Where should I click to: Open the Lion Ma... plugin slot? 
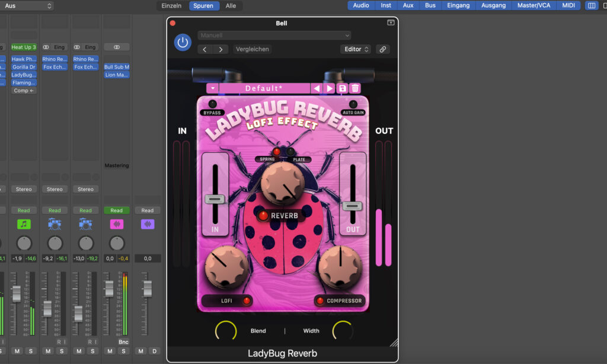(117, 75)
